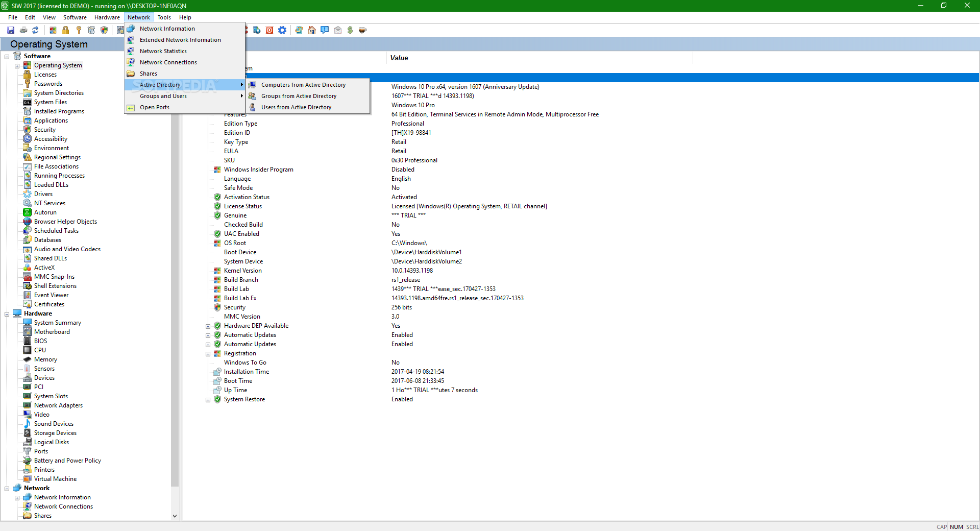
Task: Expand the Operating System tree node
Action: tap(17, 66)
